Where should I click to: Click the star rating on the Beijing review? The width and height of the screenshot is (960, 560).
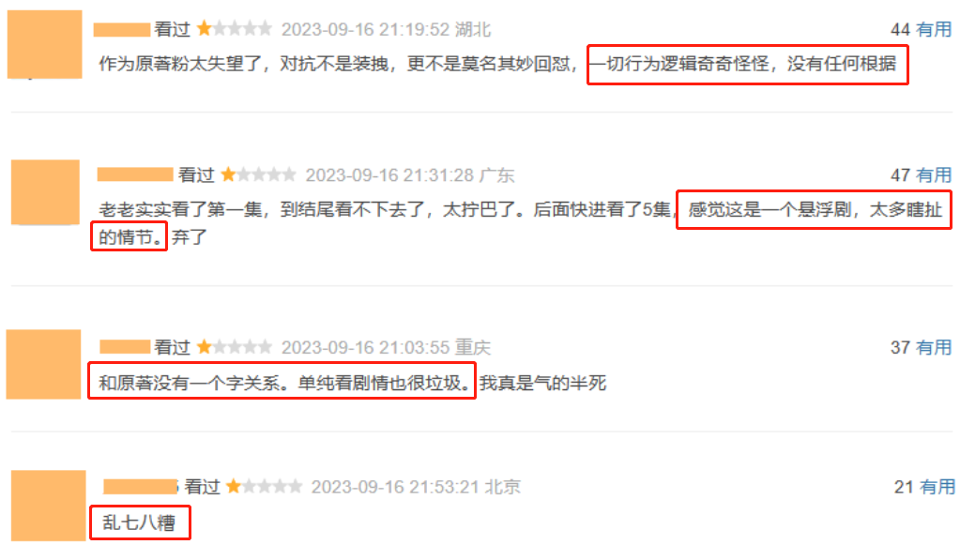[264, 487]
